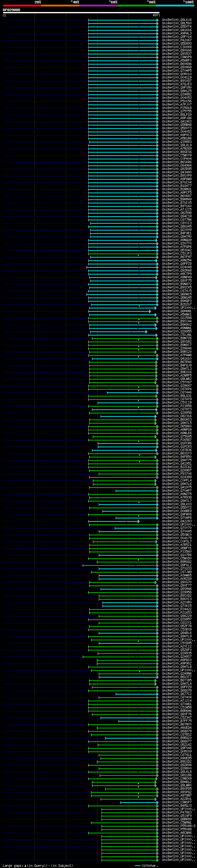Select the UniRef100_Q8H6N1 label
Screen dimensions: 197x868
[x=177, y=311]
